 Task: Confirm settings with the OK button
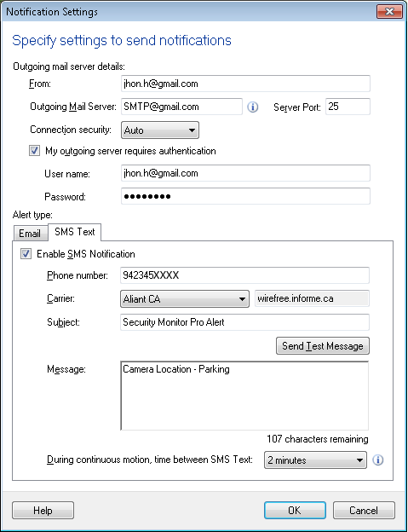coord(295,511)
